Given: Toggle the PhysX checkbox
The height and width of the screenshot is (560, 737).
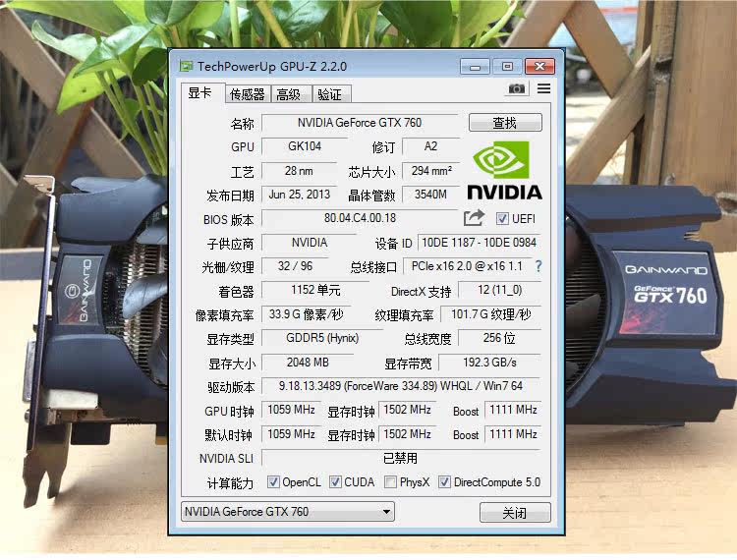Looking at the screenshot, I should tap(390, 482).
